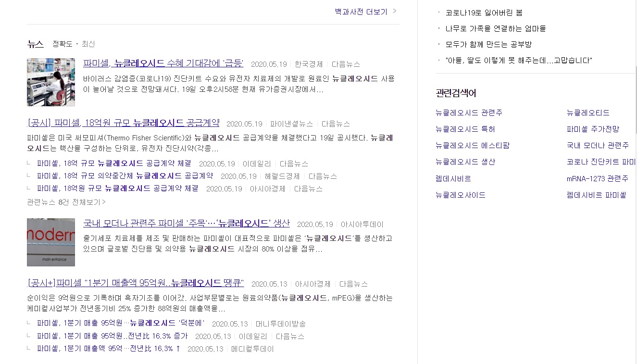Open "아들, 딸도 이렇게 못 해주는데" link

(x=519, y=61)
